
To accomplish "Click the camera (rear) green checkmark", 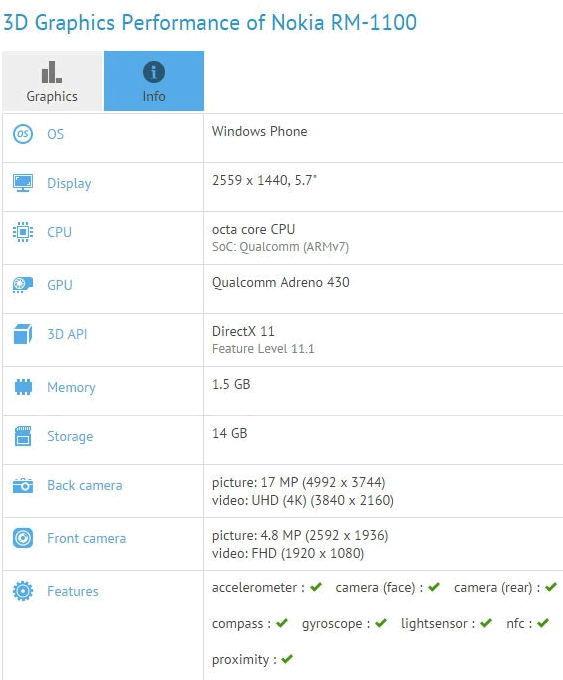I will 551,587.
